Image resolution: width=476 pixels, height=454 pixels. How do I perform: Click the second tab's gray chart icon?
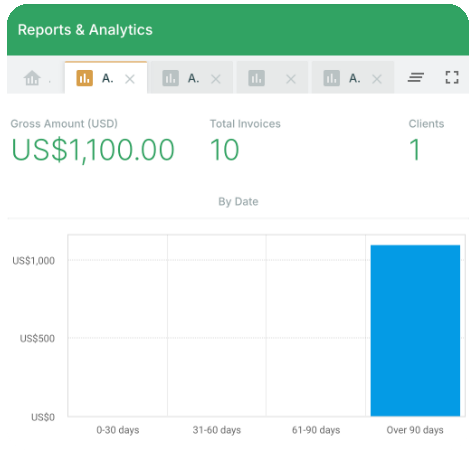click(x=171, y=78)
